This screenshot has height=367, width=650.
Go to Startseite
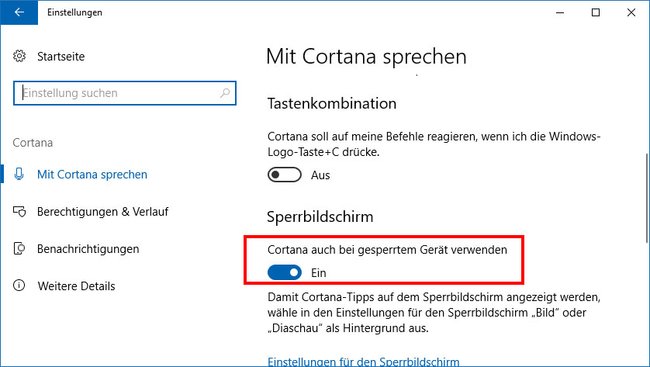point(61,56)
